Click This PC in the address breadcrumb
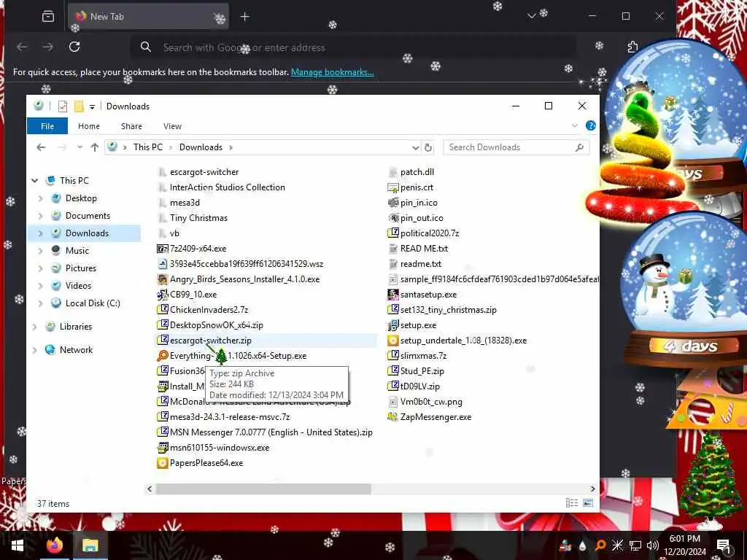 point(147,147)
